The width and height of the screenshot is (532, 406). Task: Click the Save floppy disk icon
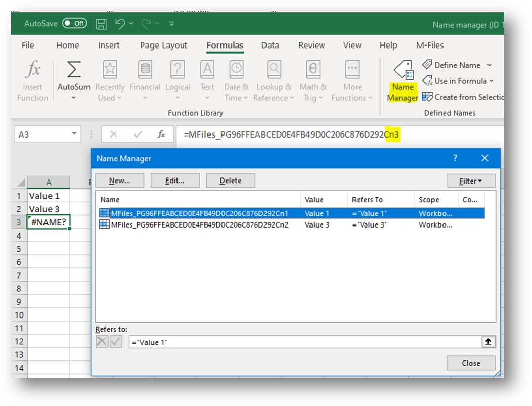point(101,24)
